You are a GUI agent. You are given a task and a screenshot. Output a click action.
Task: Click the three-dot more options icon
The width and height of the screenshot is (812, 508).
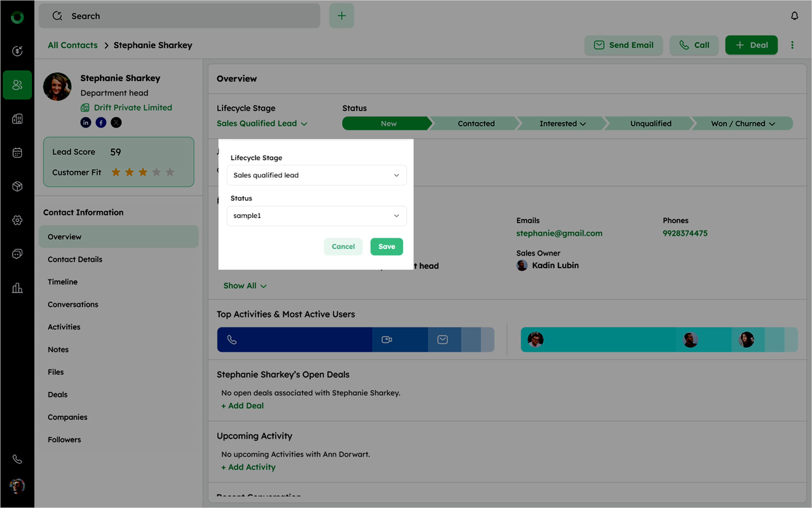[x=792, y=45]
